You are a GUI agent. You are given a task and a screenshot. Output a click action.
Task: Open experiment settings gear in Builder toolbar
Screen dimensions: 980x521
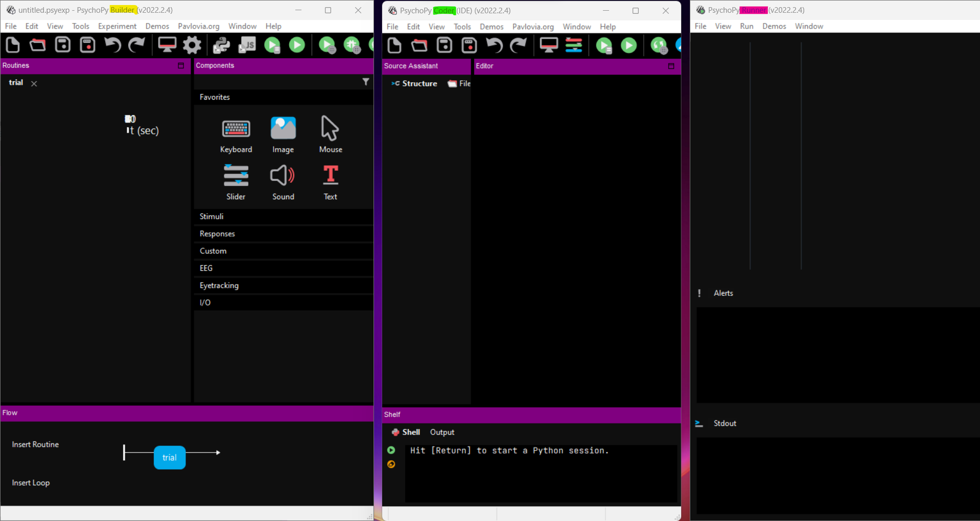tap(192, 45)
